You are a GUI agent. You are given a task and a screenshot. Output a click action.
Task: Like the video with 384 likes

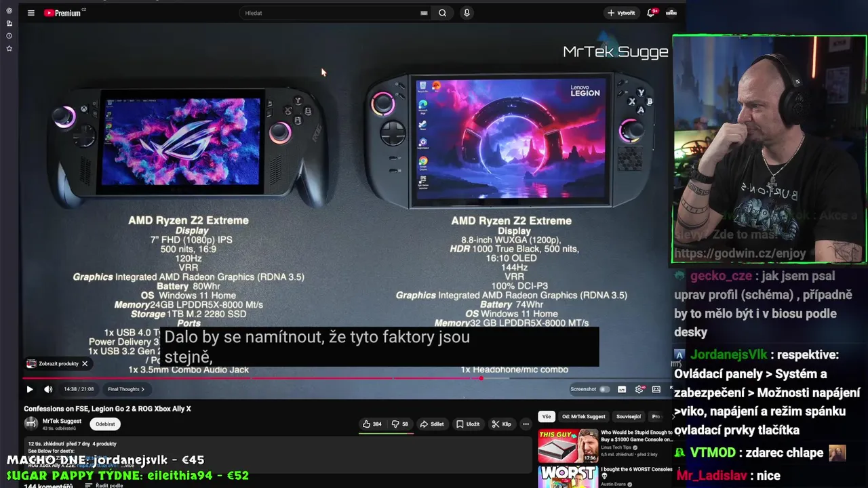[x=372, y=424]
